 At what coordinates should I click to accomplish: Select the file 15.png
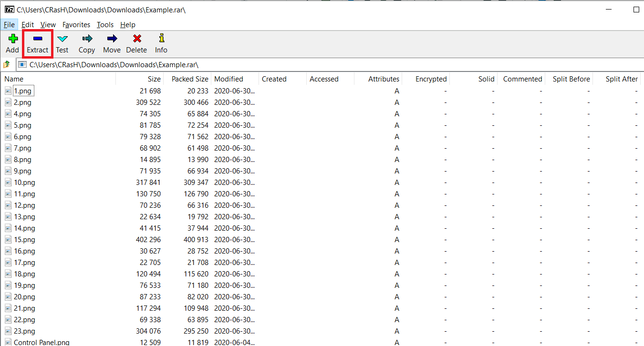pos(24,240)
